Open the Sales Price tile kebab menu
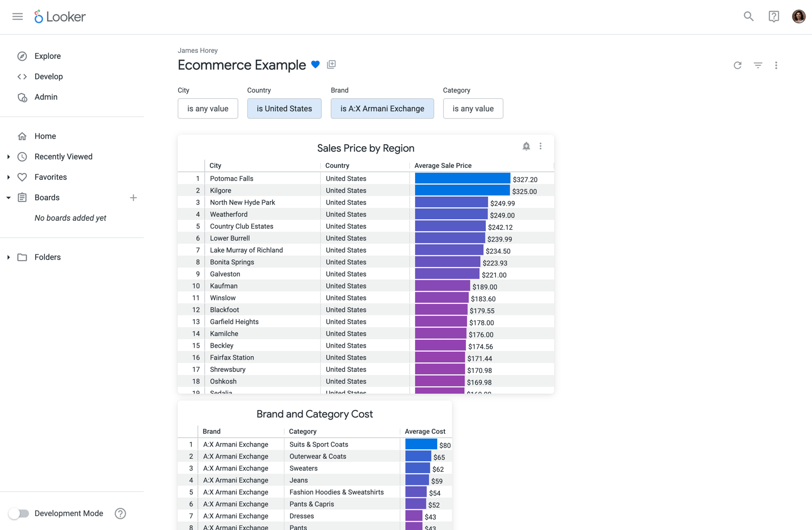The width and height of the screenshot is (812, 530). point(541,146)
